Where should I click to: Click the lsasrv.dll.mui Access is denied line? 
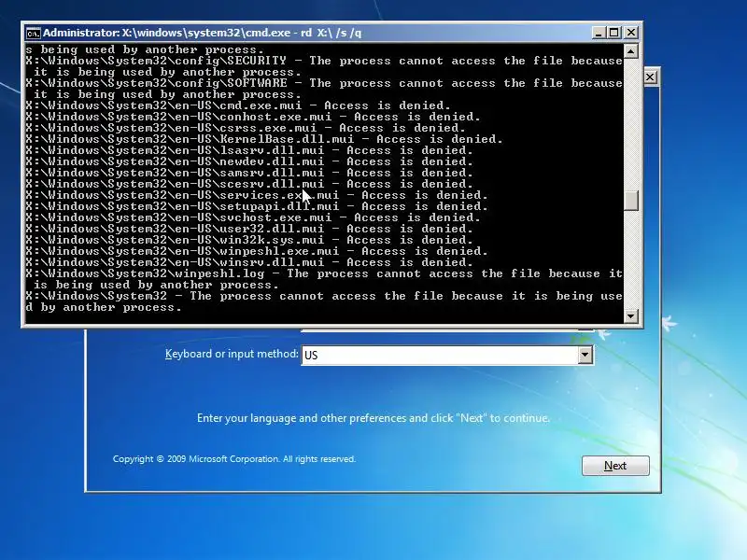[249, 150]
